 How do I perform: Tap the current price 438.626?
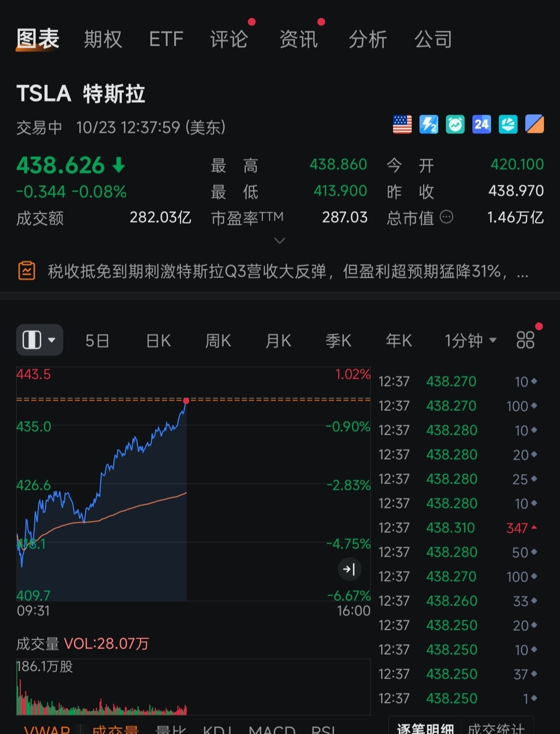pos(61,165)
